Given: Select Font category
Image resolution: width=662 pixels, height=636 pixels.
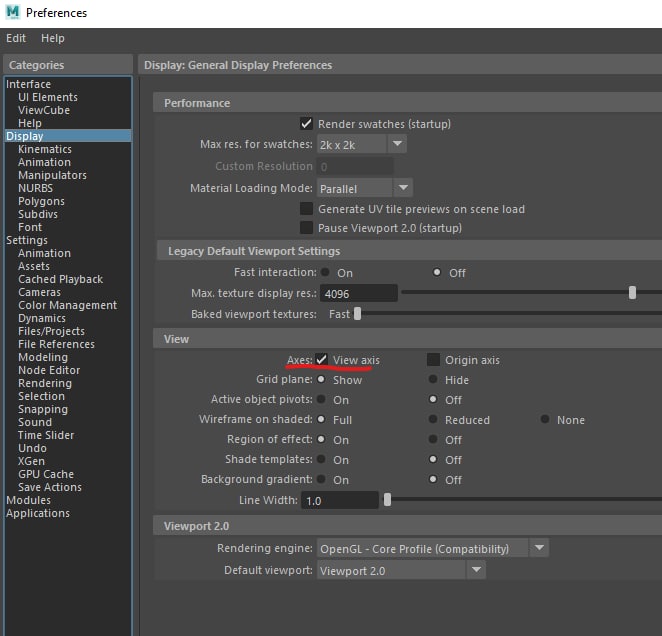Looking at the screenshot, I should 30,227.
